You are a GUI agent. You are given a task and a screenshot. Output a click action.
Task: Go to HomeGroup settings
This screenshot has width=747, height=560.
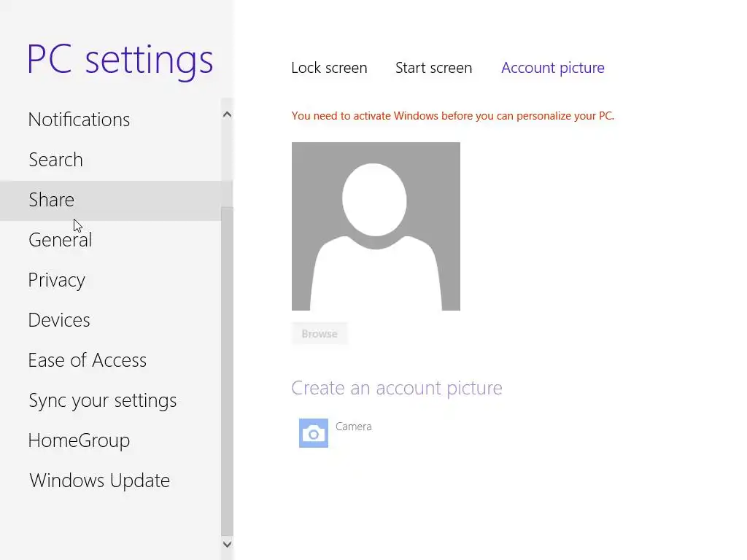pyautogui.click(x=79, y=440)
